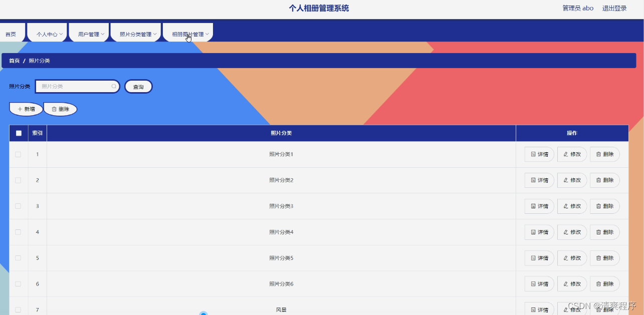Open 详情 for row 照片分类1
The image size is (644, 315).
point(539,154)
